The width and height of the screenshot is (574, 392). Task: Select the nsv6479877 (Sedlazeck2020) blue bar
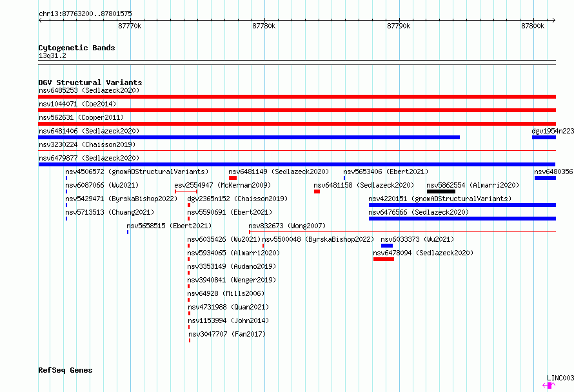point(297,164)
